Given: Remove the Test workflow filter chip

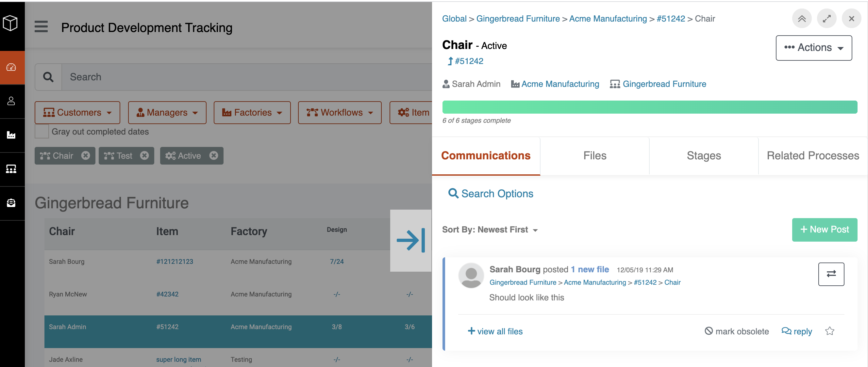Looking at the screenshot, I should (144, 155).
